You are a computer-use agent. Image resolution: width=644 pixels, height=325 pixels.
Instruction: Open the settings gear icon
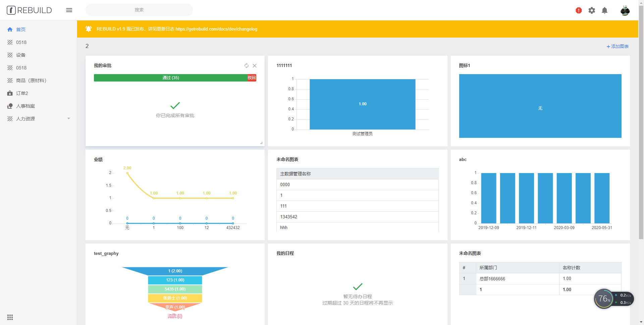(592, 10)
